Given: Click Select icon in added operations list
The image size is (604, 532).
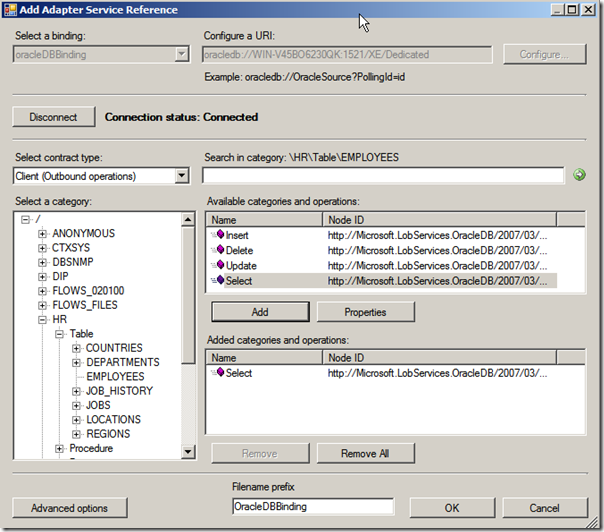Looking at the screenshot, I should (217, 373).
